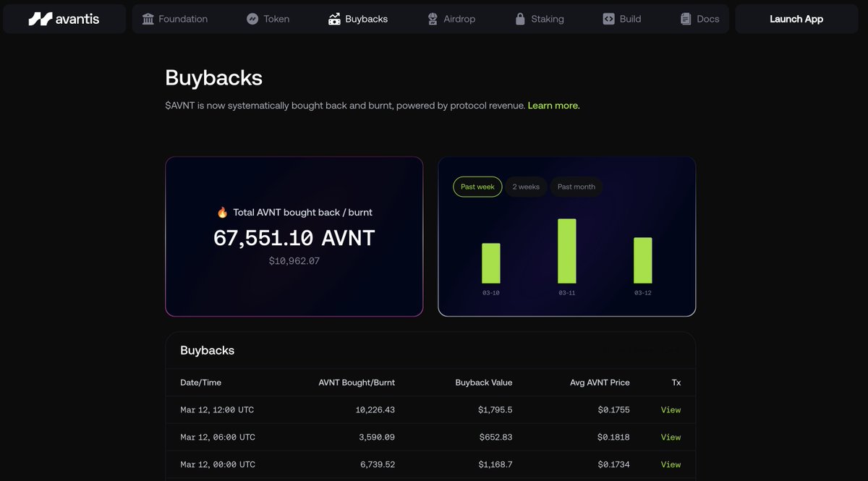The width and height of the screenshot is (868, 481).
Task: Open the Build page
Action: tap(622, 19)
